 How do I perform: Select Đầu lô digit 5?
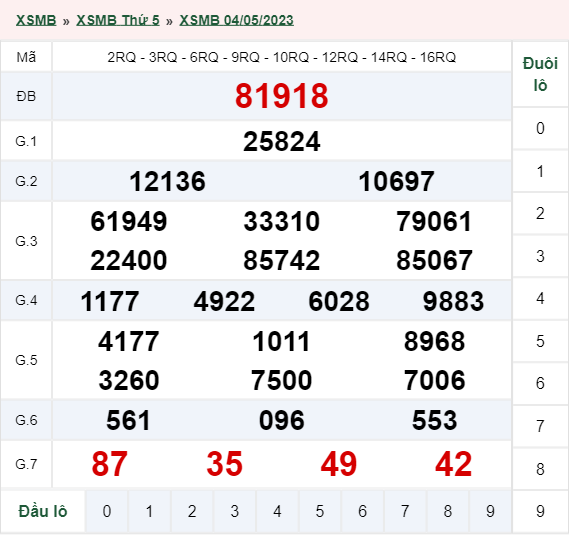tap(320, 511)
